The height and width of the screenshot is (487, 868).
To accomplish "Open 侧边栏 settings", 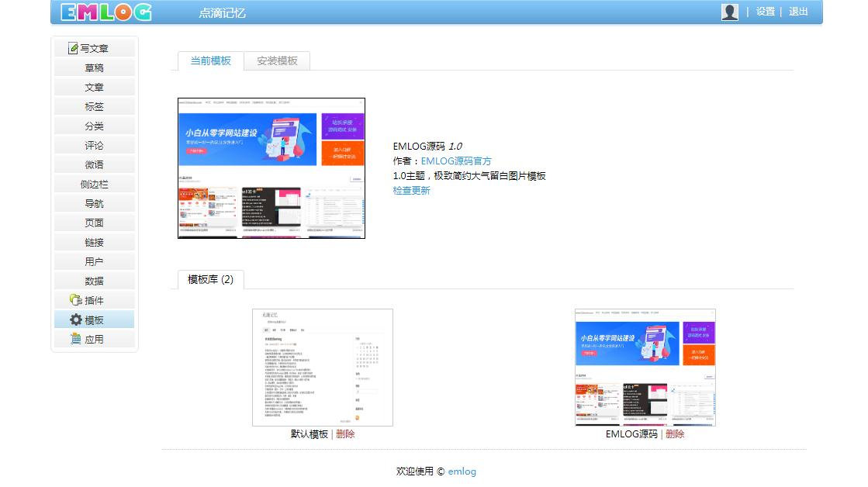I will point(94,184).
